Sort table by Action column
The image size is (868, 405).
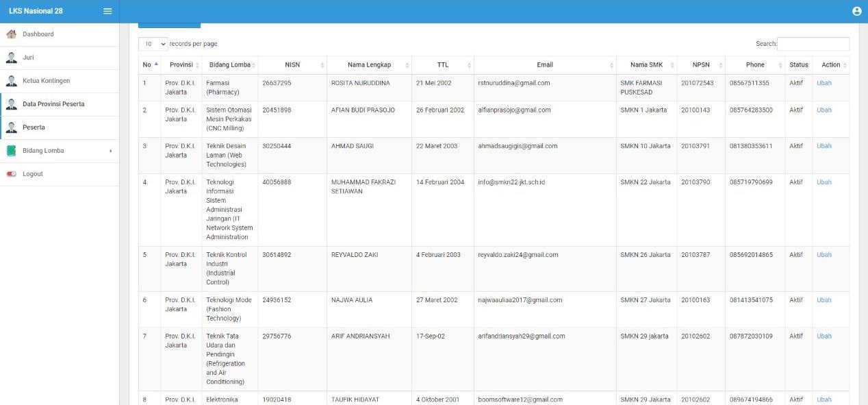coord(831,65)
